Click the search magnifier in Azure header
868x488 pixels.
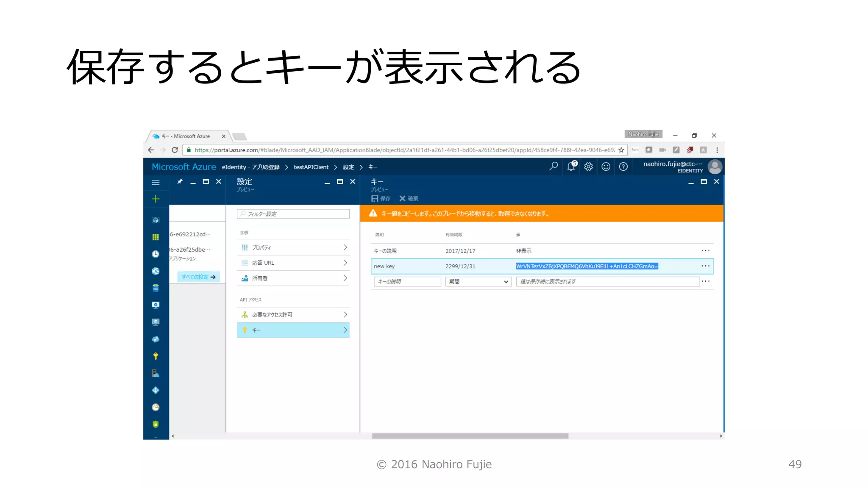554,166
